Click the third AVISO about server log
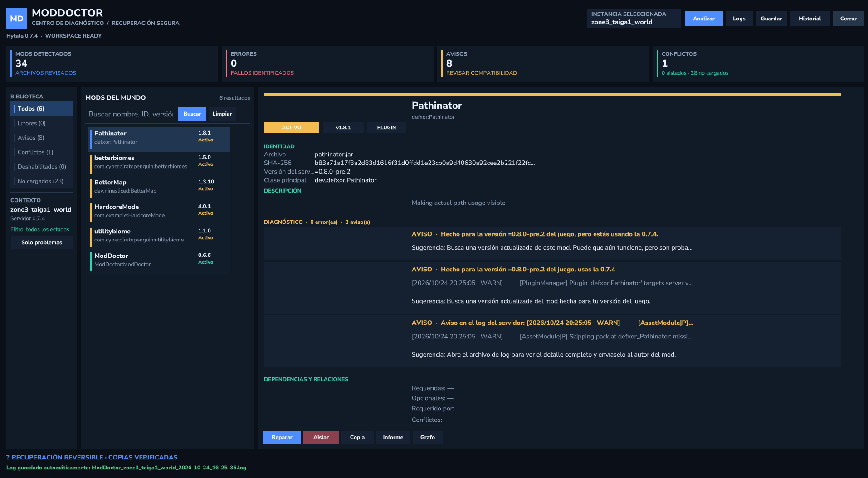 (x=552, y=341)
